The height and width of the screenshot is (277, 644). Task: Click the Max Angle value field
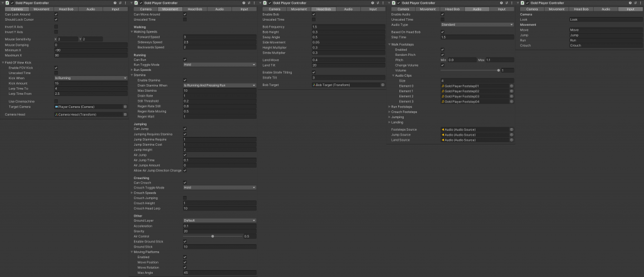point(219,273)
